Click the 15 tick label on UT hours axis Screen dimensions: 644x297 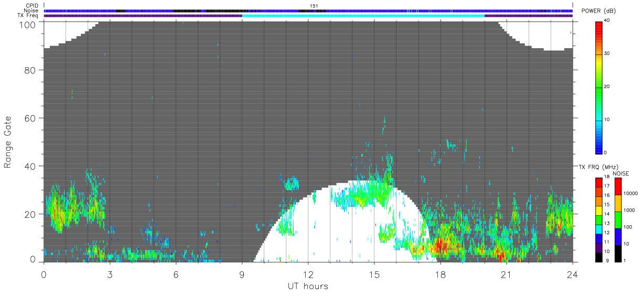point(374,274)
